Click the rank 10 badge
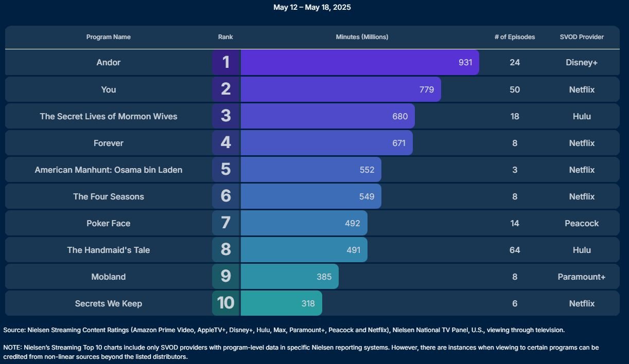 click(225, 303)
